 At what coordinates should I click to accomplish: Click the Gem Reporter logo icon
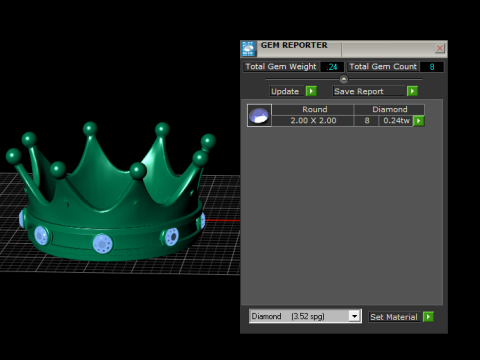pyautogui.click(x=248, y=49)
